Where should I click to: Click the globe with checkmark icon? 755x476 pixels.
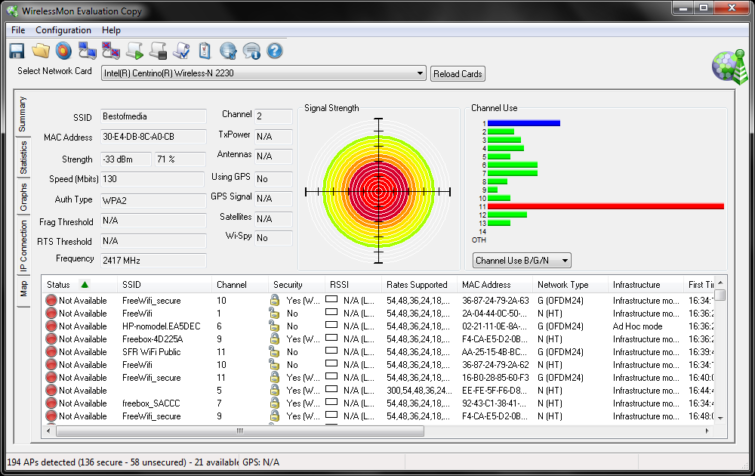[x=228, y=51]
